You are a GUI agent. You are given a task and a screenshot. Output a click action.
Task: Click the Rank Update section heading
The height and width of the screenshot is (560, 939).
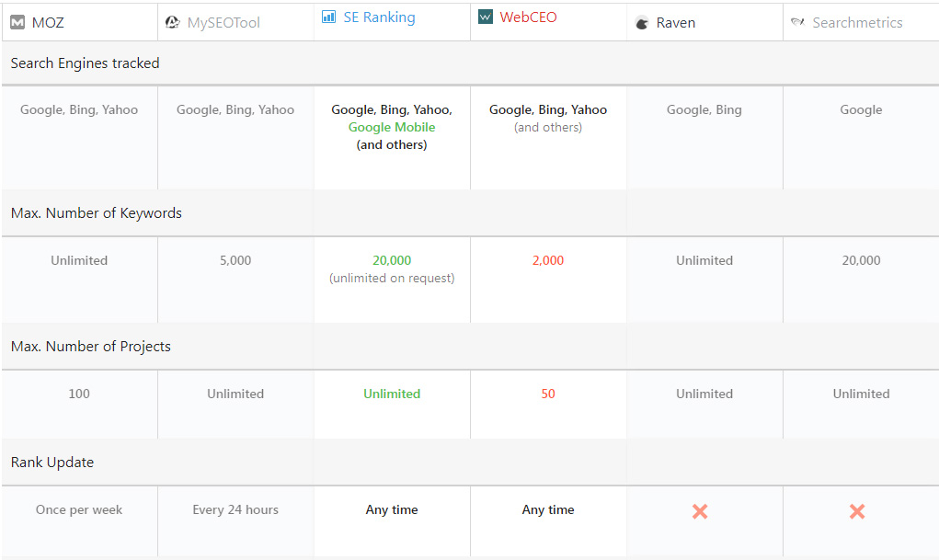[x=52, y=463]
